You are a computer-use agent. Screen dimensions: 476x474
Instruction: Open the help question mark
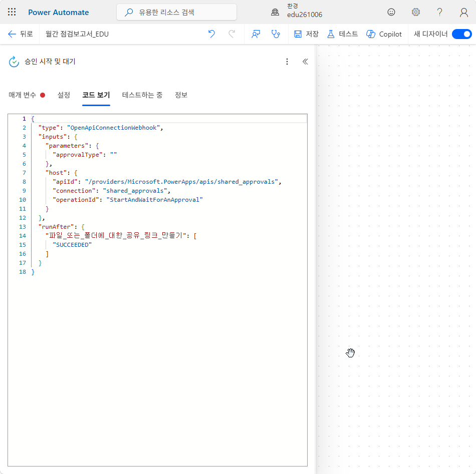[439, 12]
